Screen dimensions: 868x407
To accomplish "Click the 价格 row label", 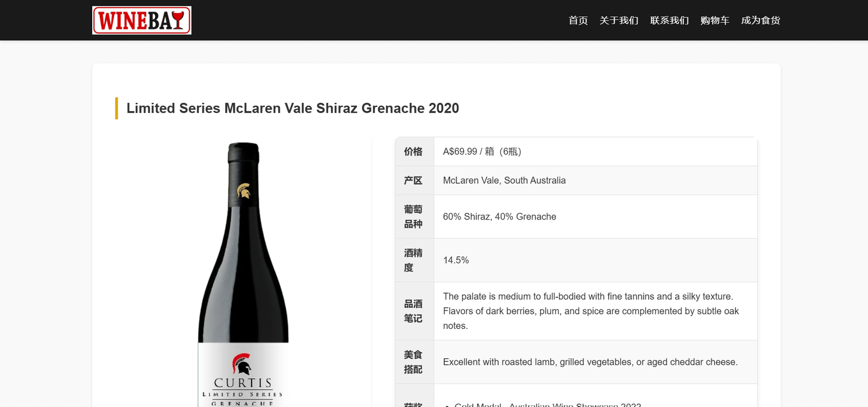I will coord(413,152).
